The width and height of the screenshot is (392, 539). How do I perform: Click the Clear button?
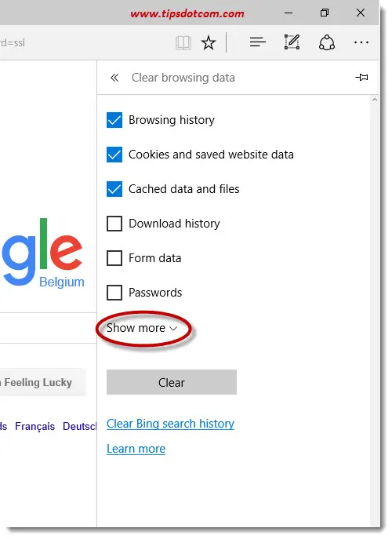[x=172, y=382]
